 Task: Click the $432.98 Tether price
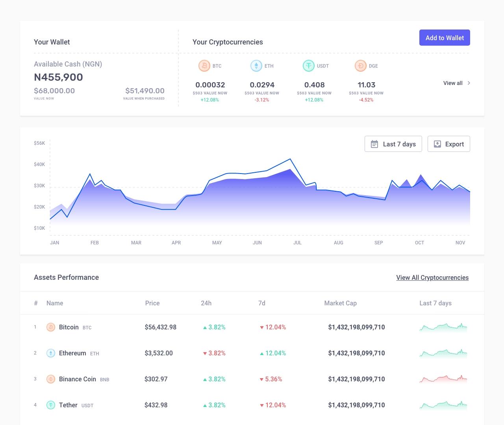pos(156,405)
